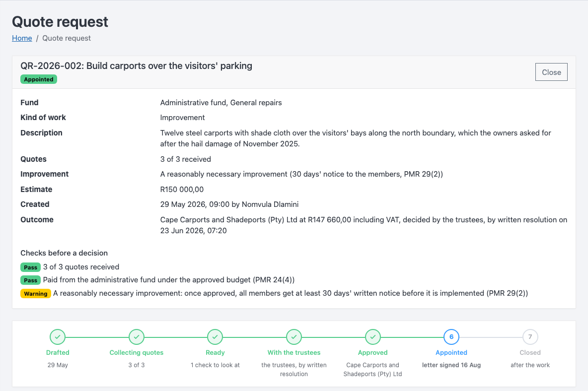588x391 pixels.
Task: Select the Appointed step number 6 circle
Action: tap(451, 337)
